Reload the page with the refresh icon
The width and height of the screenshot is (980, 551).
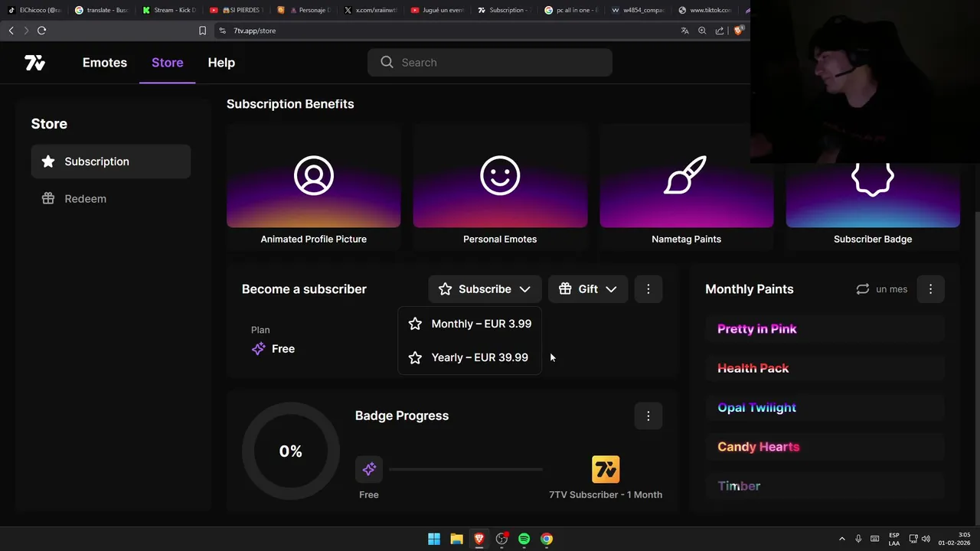(41, 31)
